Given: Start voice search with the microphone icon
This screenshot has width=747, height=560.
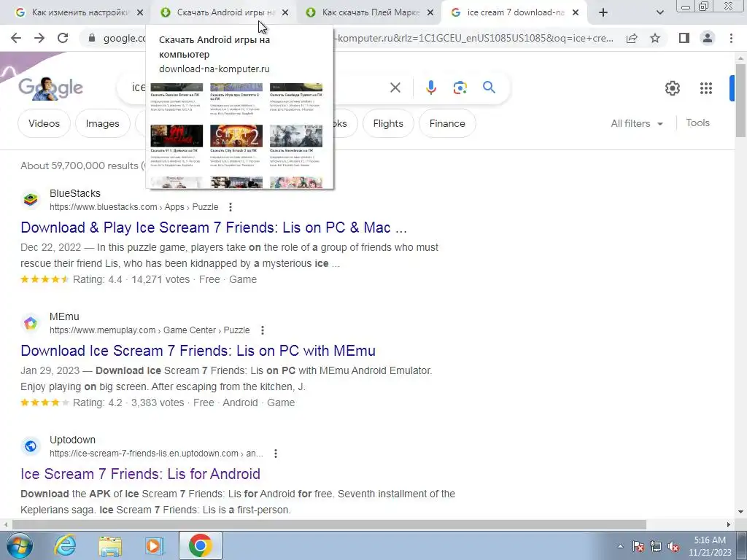Looking at the screenshot, I should (x=430, y=87).
